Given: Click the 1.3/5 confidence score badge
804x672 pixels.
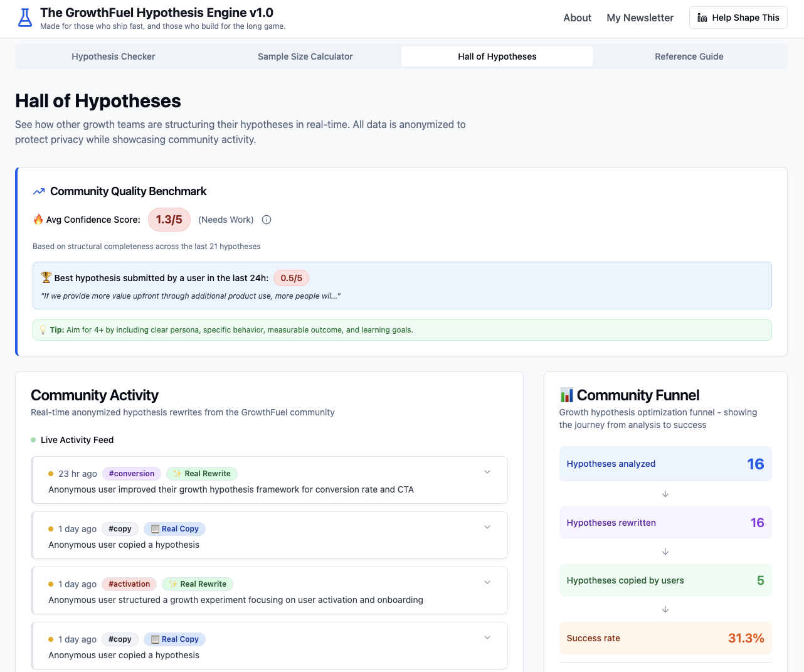Looking at the screenshot, I should pyautogui.click(x=169, y=220).
